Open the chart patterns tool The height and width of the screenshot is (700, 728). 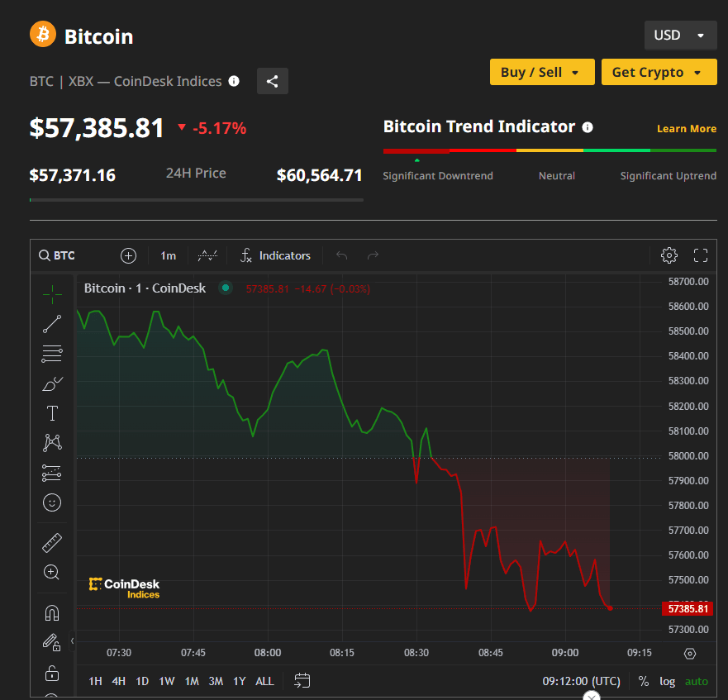pyautogui.click(x=52, y=443)
